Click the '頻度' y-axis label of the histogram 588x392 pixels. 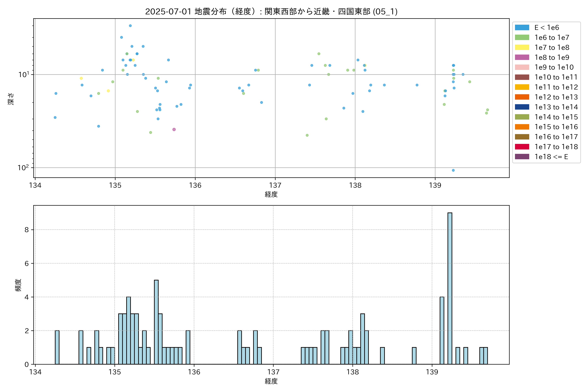tap(18, 285)
